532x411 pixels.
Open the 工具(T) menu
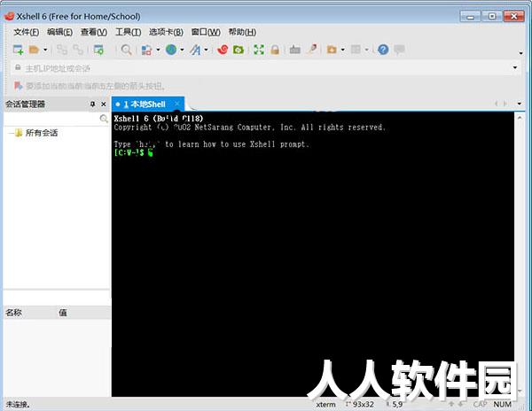pos(128,32)
